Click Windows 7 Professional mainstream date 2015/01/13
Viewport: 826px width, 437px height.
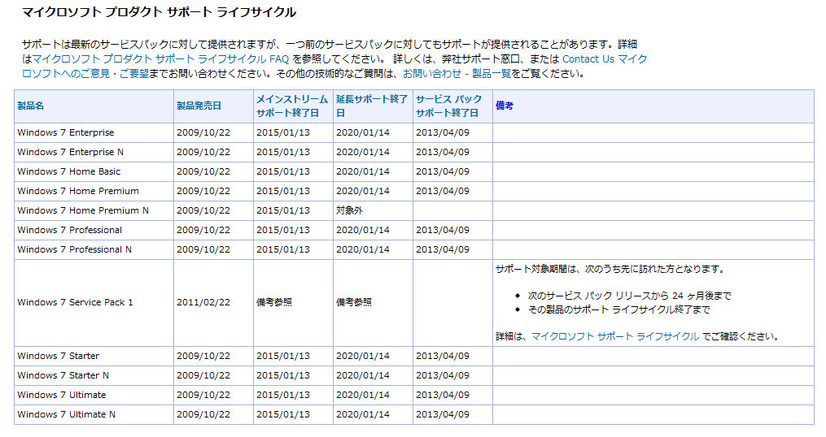(283, 230)
